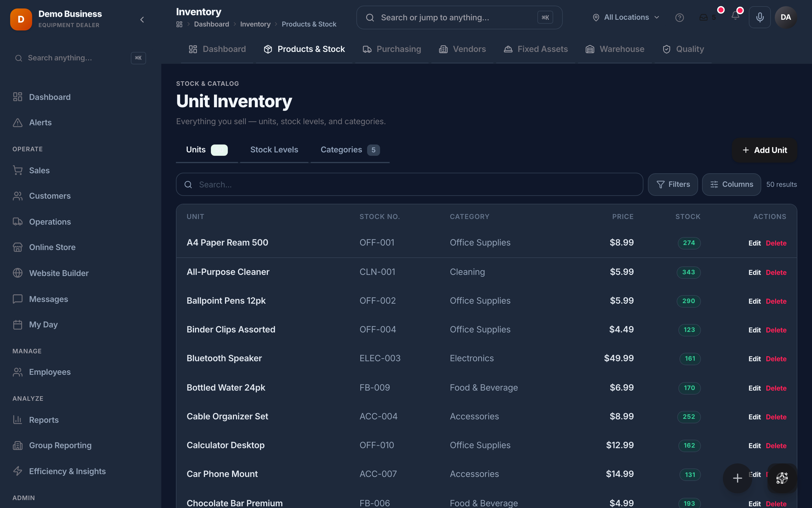Focus the unit table Search field
The image size is (812, 508).
pyautogui.click(x=409, y=185)
